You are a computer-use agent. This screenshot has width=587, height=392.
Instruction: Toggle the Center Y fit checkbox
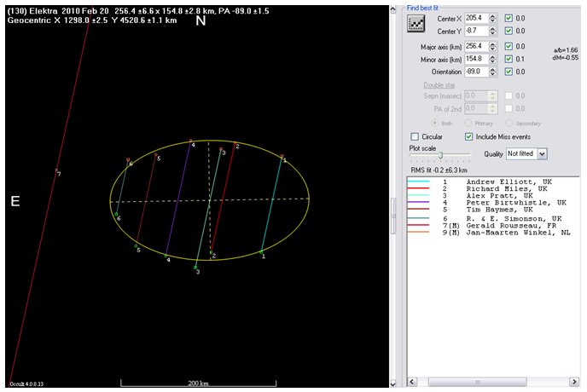pyautogui.click(x=509, y=31)
